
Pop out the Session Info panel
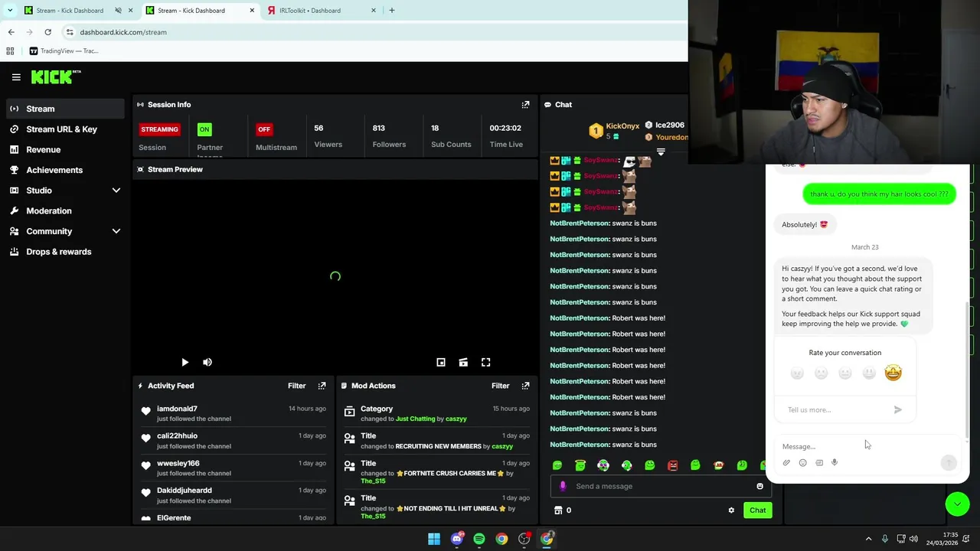point(525,105)
